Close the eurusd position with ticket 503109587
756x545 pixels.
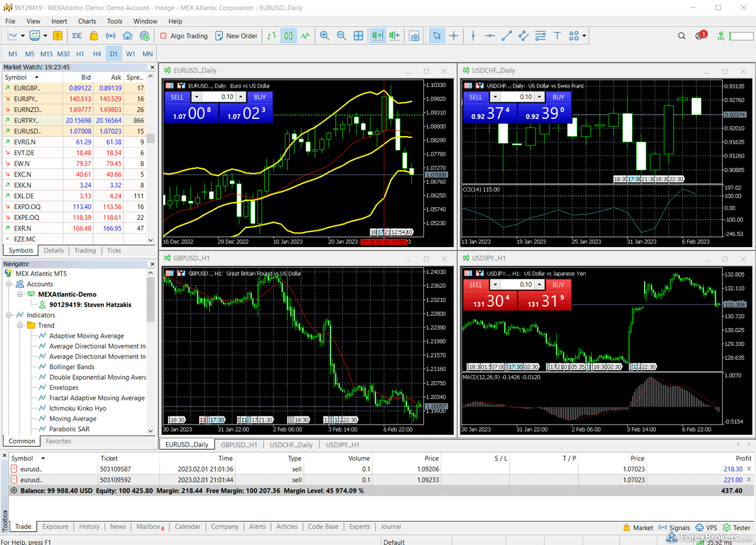pyautogui.click(x=748, y=469)
